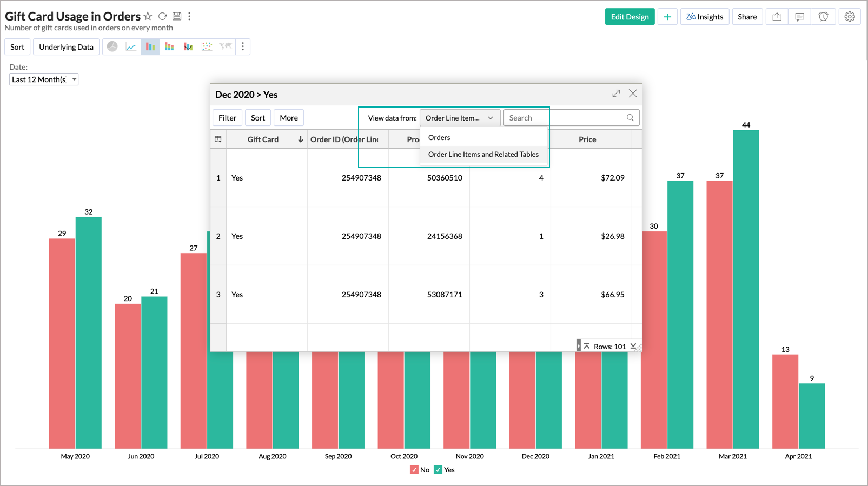
Task: Switch to line chart type icon
Action: pyautogui.click(x=131, y=46)
